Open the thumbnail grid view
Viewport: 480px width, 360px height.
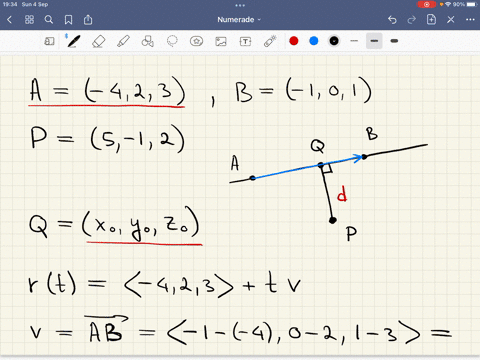(x=29, y=20)
